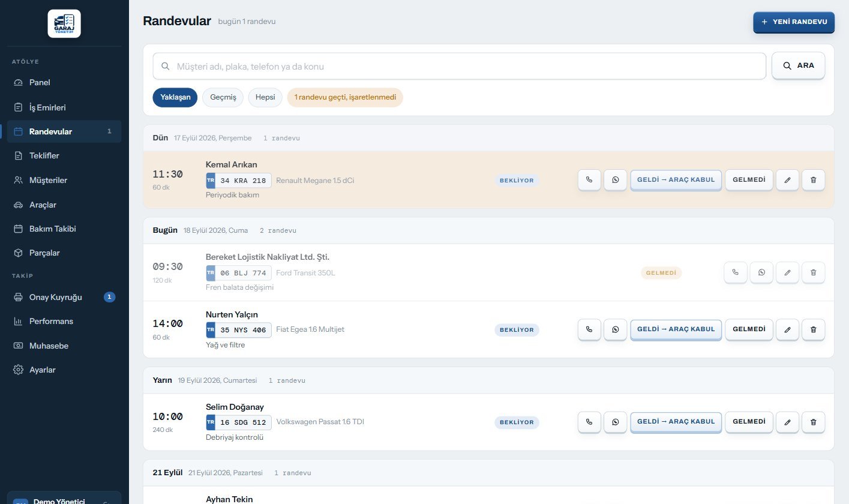Mark Selim Doğanay as Gelmedi
The height and width of the screenshot is (504, 849).
click(749, 422)
